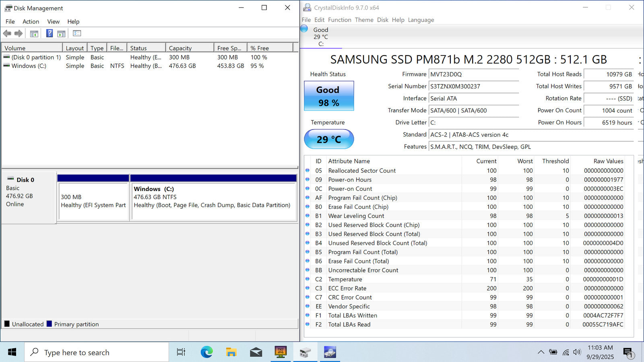Screen dimensions: 644x362
Task: Open the Theme menu in CrystalDiskInfo
Action: coord(364,20)
